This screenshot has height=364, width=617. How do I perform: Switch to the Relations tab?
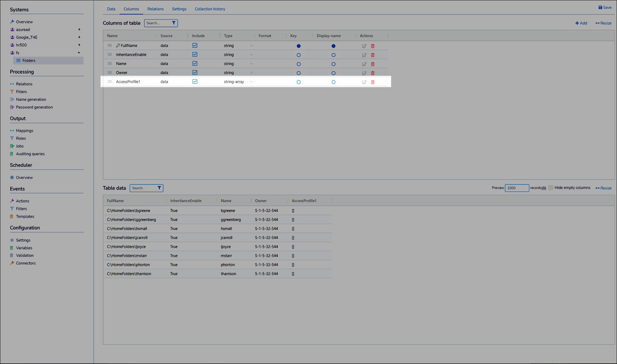click(156, 9)
